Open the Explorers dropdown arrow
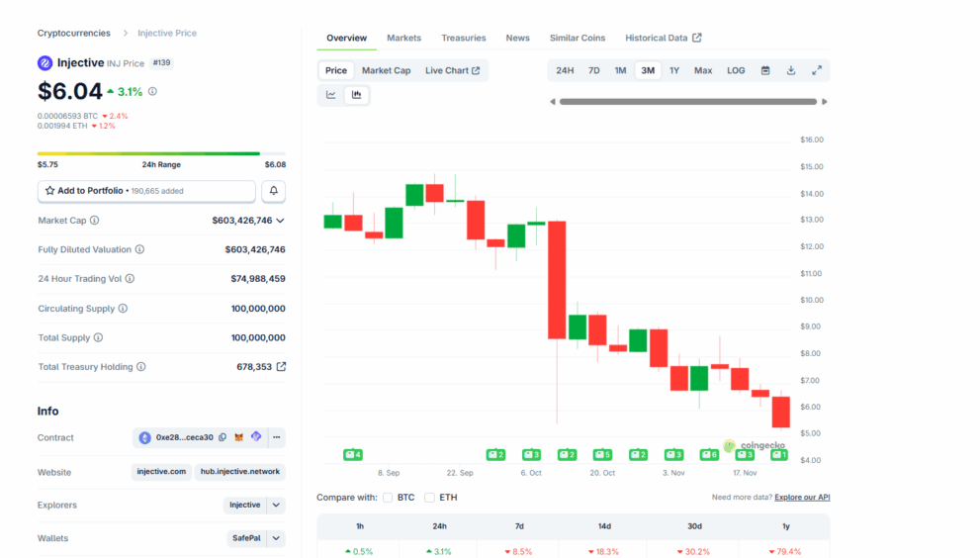The height and width of the screenshot is (558, 980). pos(276,506)
